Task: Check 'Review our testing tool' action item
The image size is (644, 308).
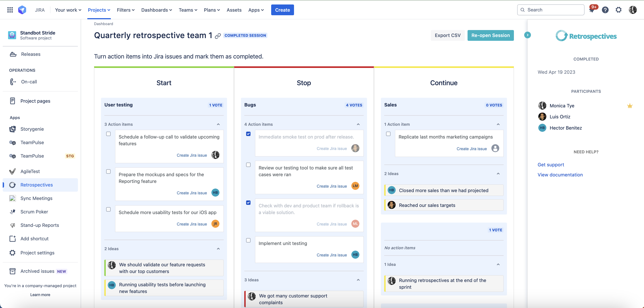Action: [x=248, y=165]
